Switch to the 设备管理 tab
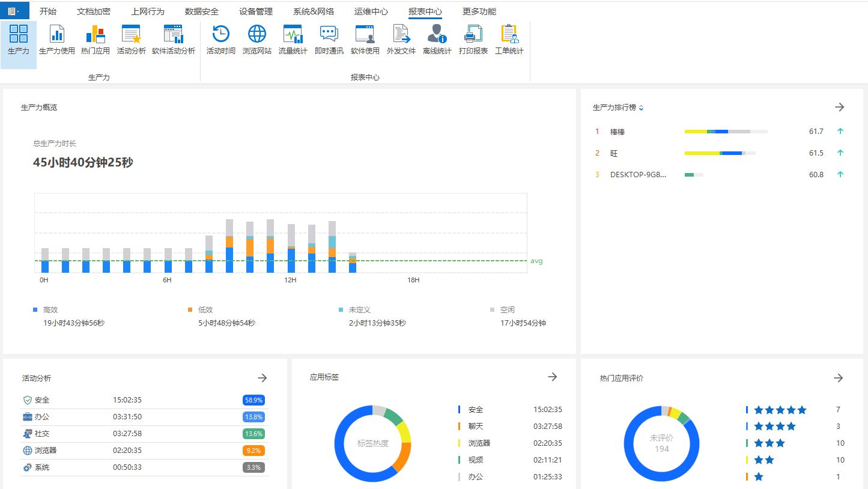 click(256, 11)
